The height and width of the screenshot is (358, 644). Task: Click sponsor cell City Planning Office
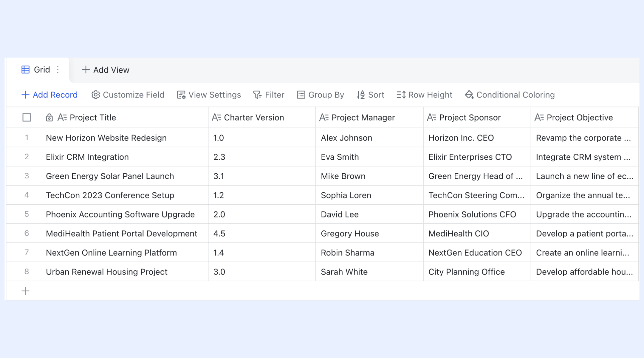pos(477,272)
